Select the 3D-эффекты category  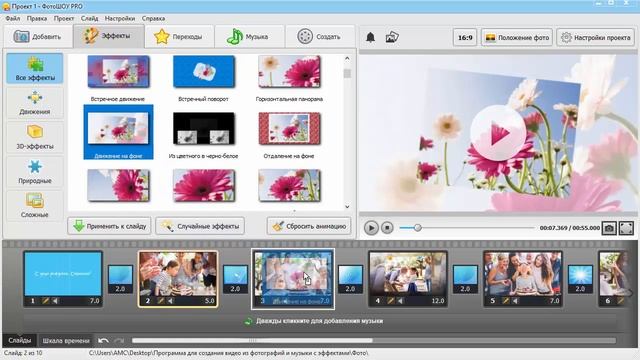[35, 137]
